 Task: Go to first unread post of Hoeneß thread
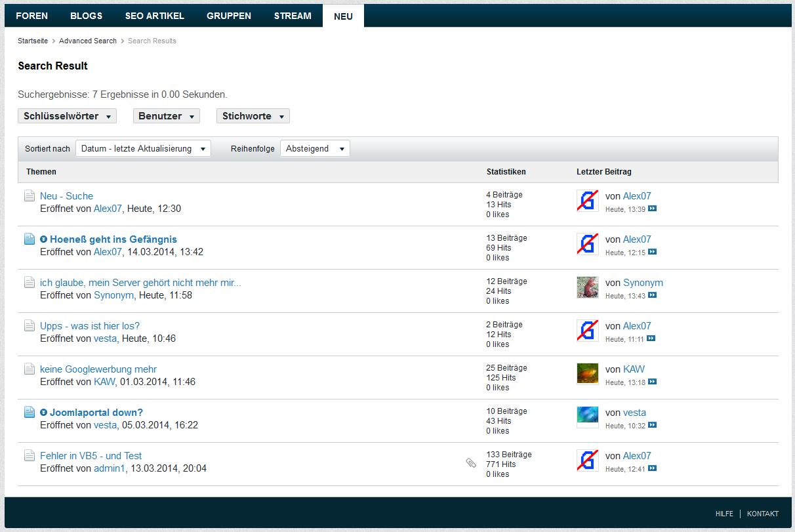(x=44, y=239)
